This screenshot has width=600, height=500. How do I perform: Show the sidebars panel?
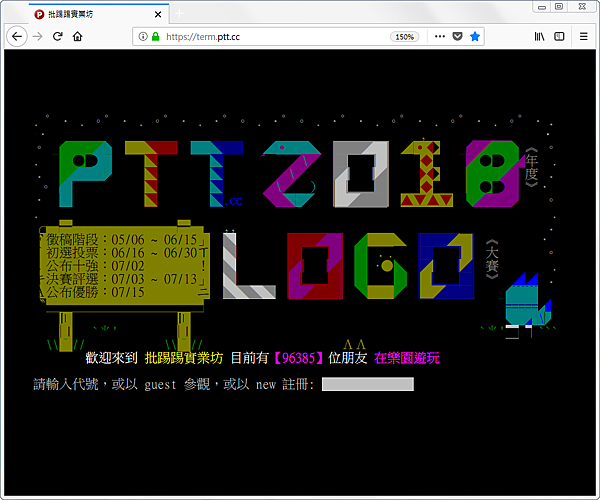click(559, 36)
